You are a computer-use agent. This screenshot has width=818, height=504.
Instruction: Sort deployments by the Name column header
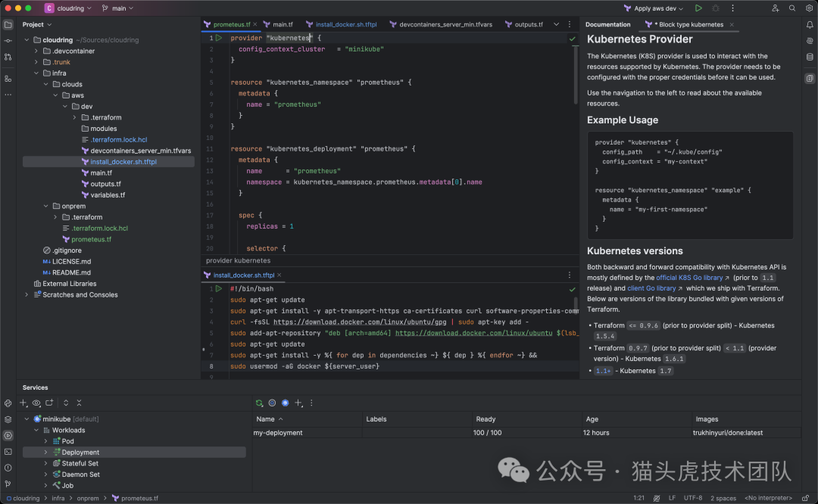(265, 419)
